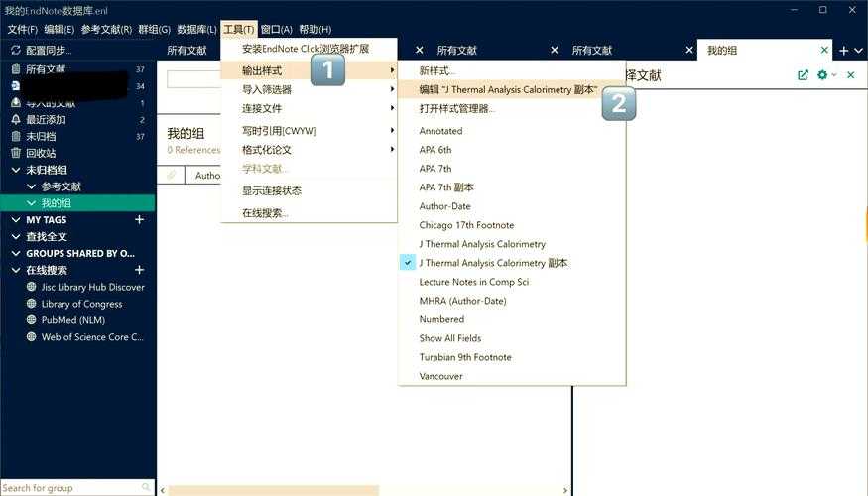Open the tab list chevron at tab bar end
This screenshot has width=868, height=496.
(859, 51)
